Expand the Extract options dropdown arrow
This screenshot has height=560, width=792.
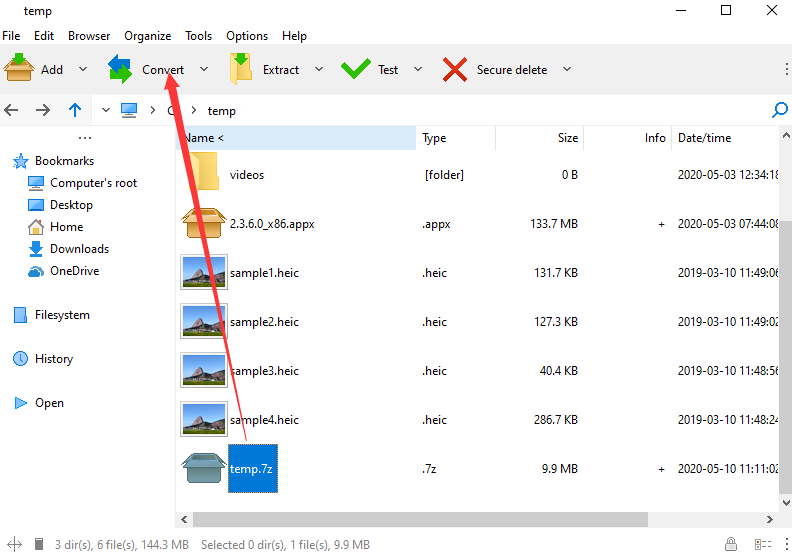pos(319,69)
